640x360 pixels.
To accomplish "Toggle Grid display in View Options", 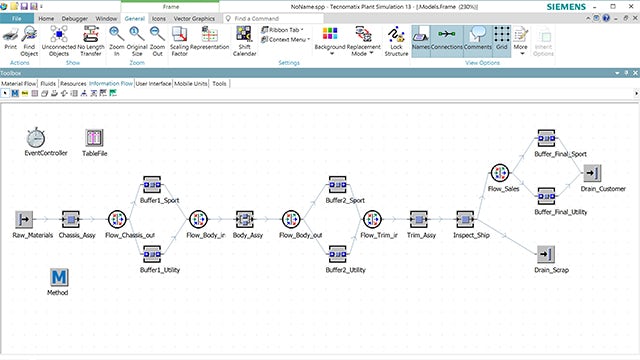I will [x=502, y=41].
